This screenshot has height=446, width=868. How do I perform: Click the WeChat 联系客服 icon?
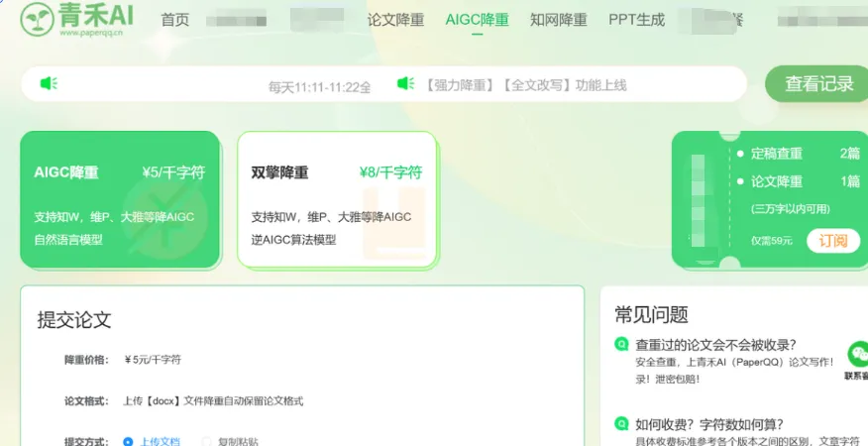click(x=858, y=355)
